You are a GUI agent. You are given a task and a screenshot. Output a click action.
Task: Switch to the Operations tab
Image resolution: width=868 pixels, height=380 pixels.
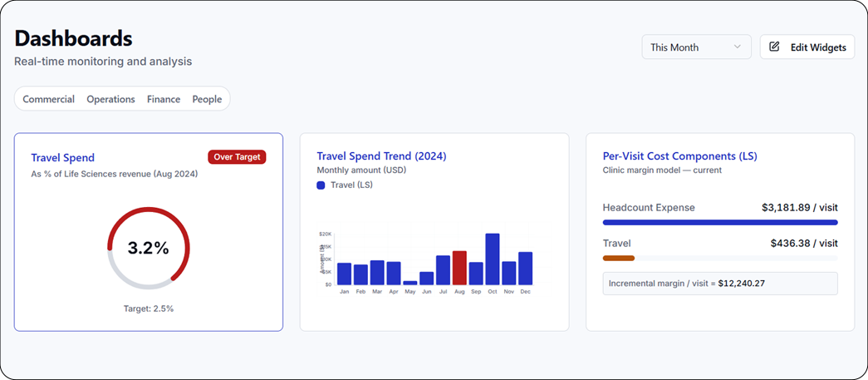click(110, 99)
